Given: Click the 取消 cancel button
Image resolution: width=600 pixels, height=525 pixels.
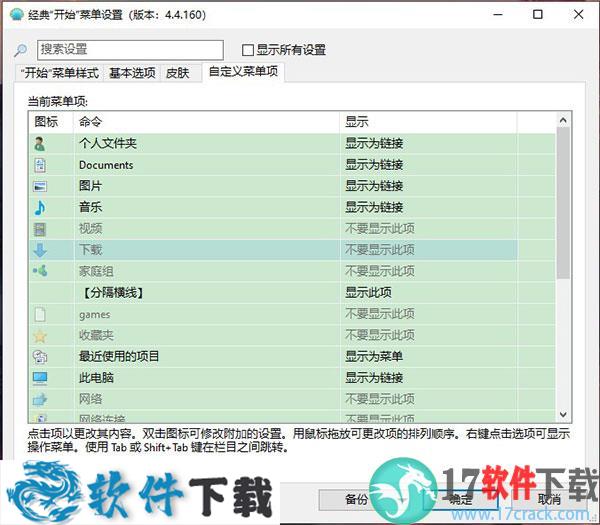Looking at the screenshot, I should [x=549, y=499].
